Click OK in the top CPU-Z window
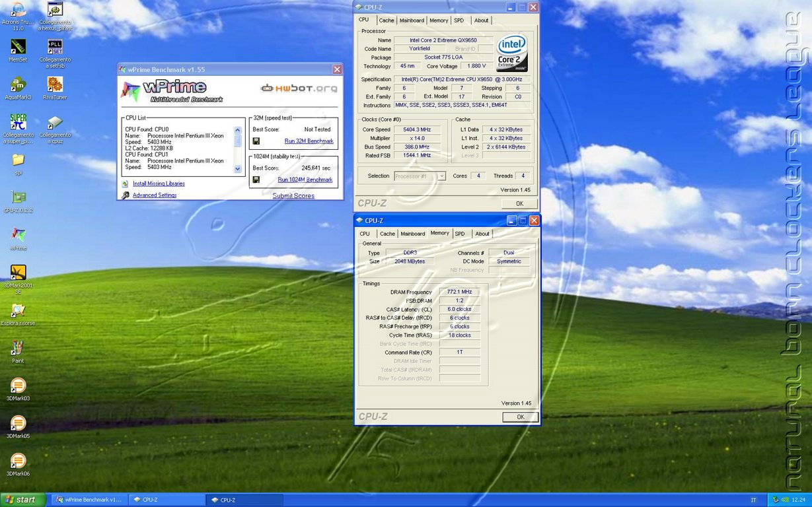This screenshot has width=812, height=507. click(x=519, y=204)
